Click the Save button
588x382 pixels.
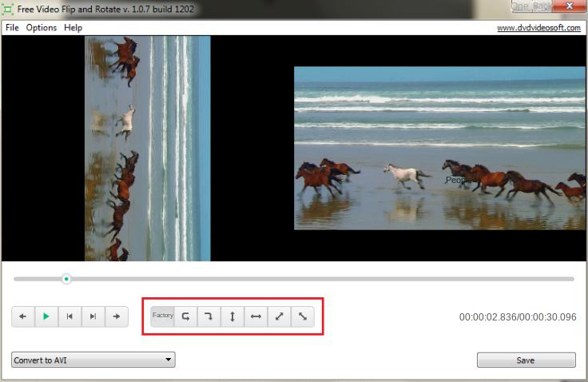point(526,360)
